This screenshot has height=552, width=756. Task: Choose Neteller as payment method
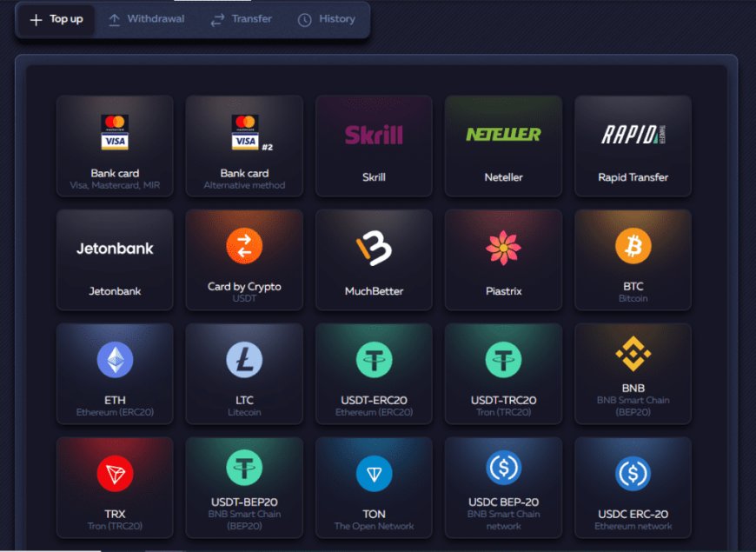click(x=503, y=146)
